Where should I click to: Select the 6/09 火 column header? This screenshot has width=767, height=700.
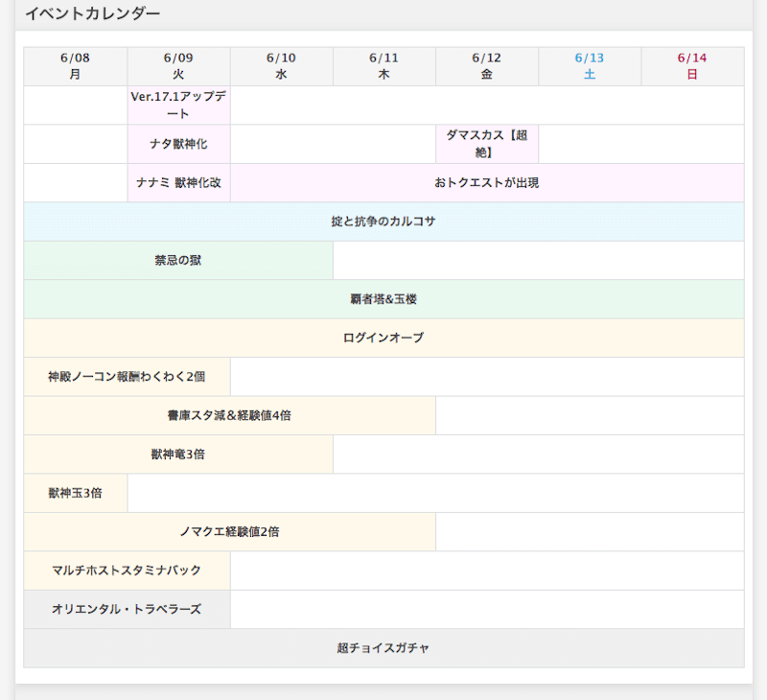(x=178, y=66)
